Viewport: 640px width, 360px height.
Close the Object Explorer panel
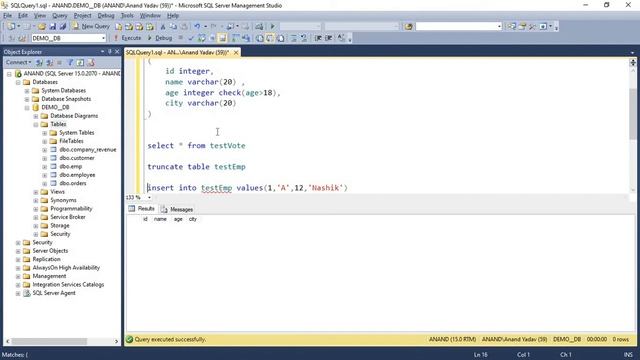click(x=117, y=52)
